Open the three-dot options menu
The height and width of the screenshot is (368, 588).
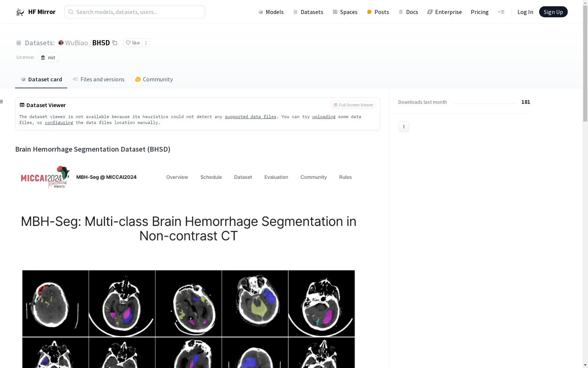(x=404, y=127)
